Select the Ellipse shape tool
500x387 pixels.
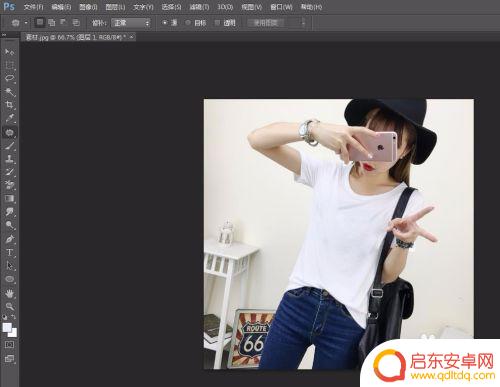pyautogui.click(x=9, y=279)
